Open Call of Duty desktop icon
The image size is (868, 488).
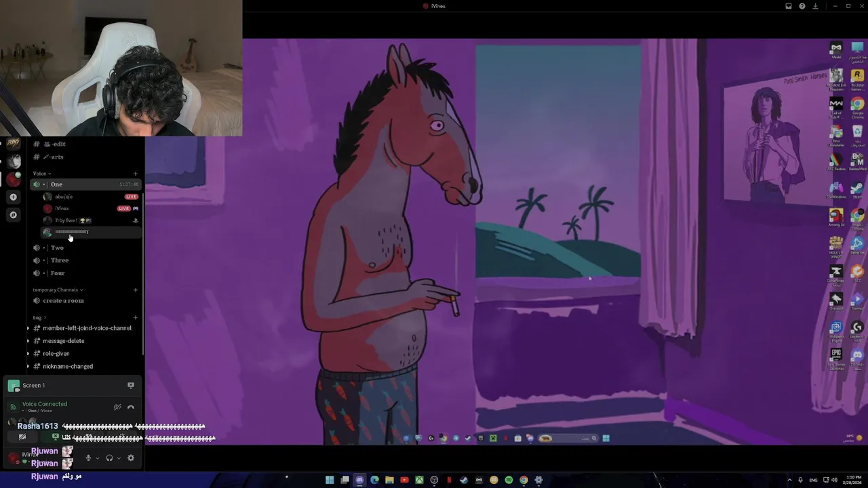(x=836, y=106)
